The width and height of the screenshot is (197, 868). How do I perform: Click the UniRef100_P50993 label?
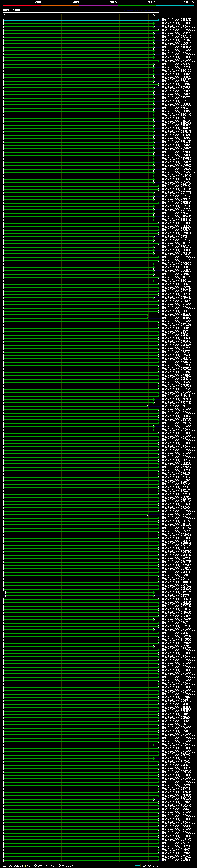point(176,728)
